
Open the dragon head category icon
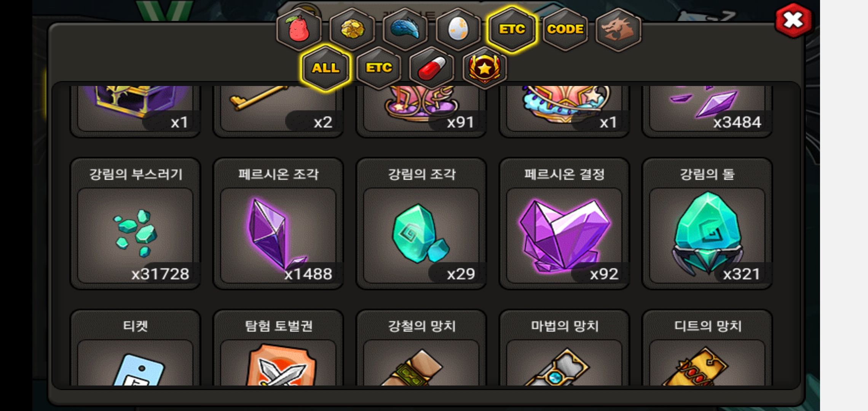(x=618, y=29)
